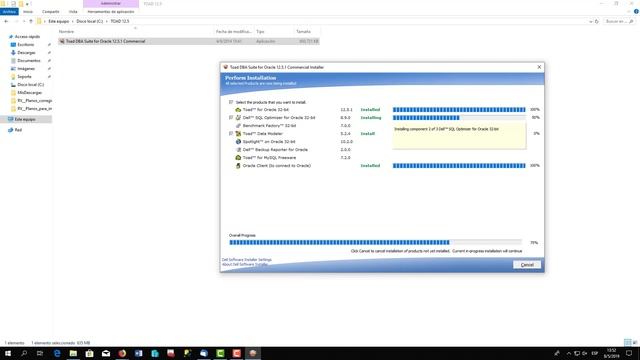Open Explorer help question mark icon
Viewport: 640px width, 360px height.
point(636,12)
